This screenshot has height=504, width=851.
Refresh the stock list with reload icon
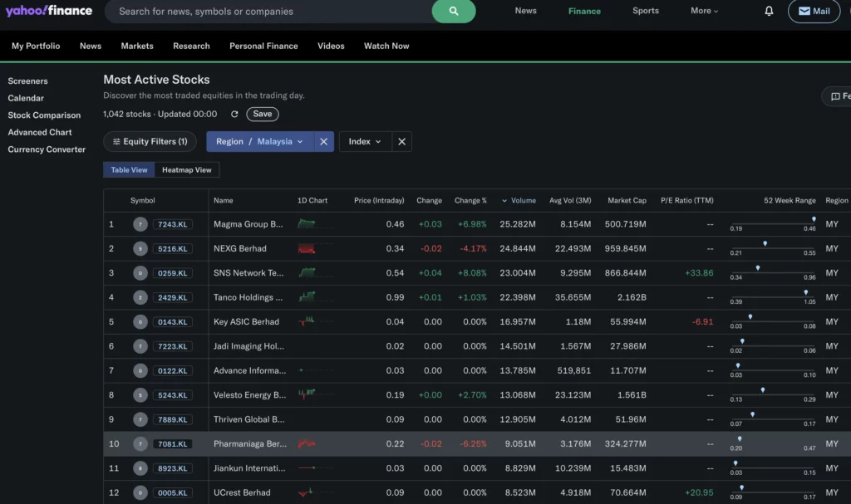pyautogui.click(x=234, y=114)
